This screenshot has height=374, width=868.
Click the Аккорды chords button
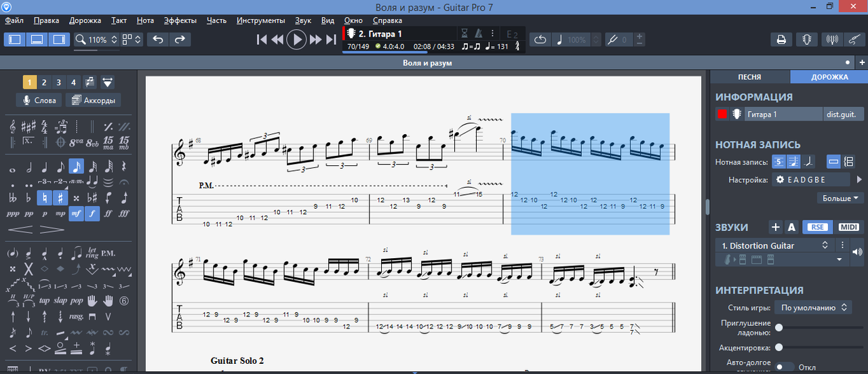93,100
